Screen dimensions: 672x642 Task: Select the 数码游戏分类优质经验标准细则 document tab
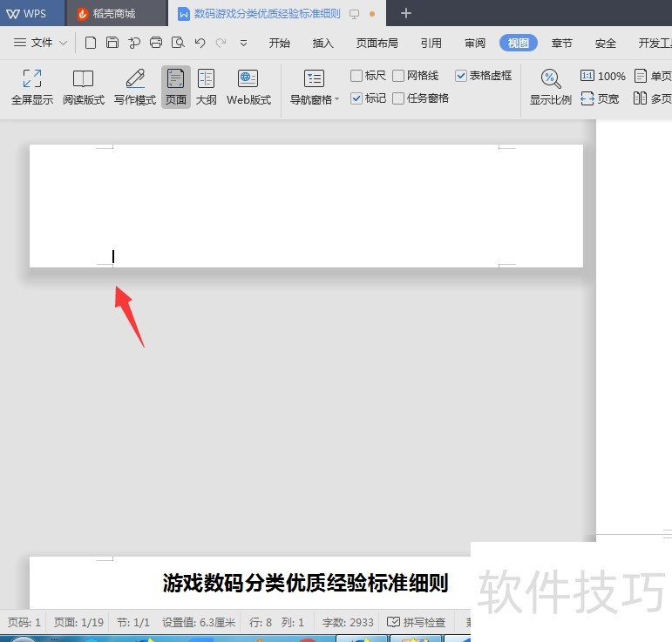267,14
